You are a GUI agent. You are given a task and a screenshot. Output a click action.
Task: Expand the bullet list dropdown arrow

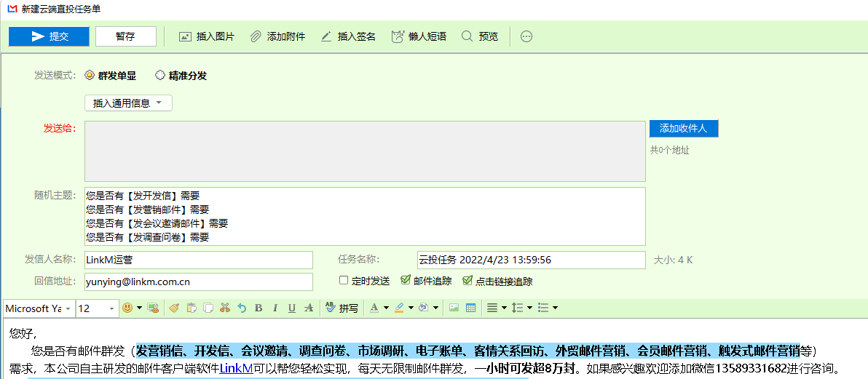coord(555,308)
